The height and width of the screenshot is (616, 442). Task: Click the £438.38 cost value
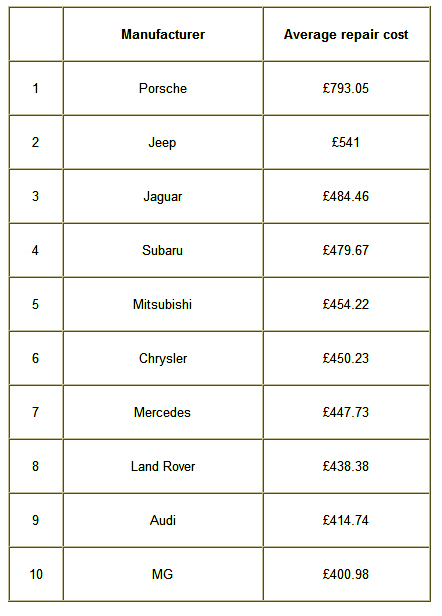(346, 466)
